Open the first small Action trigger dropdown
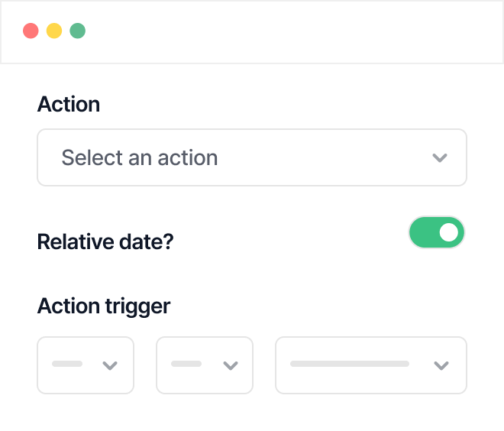This screenshot has height=431, width=504. (86, 365)
